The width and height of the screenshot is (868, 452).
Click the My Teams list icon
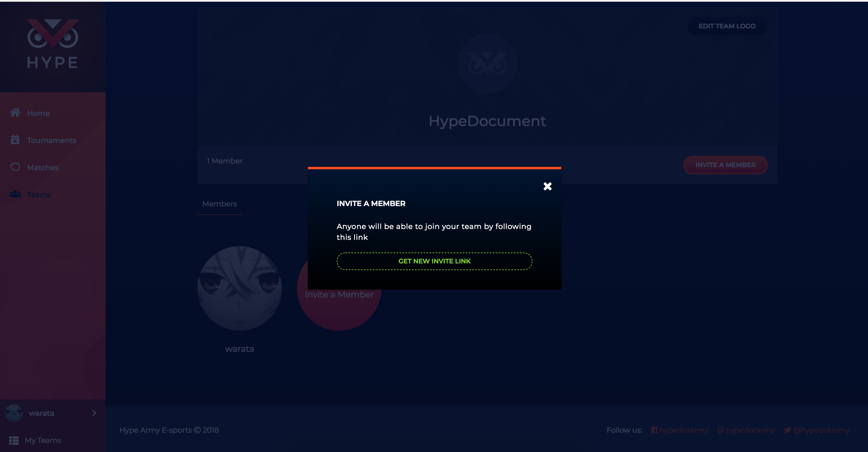14,440
